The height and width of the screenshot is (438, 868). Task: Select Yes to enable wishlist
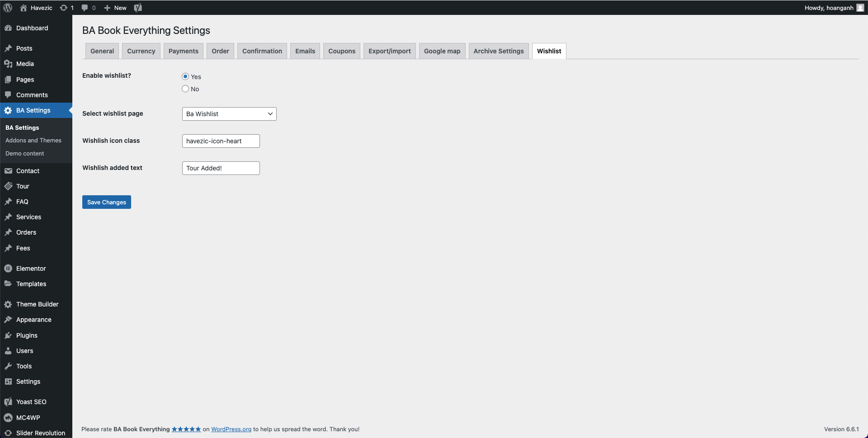pos(185,76)
